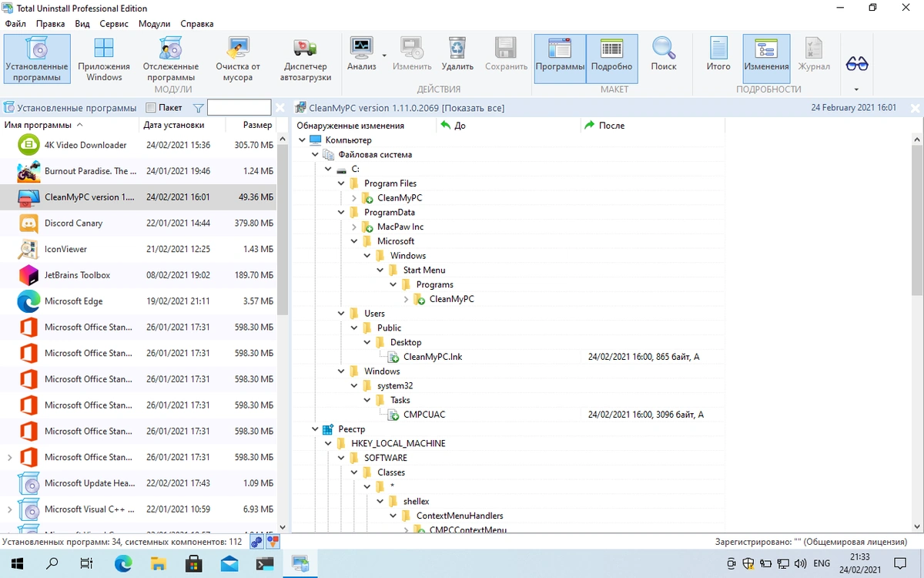Collapse the Файловая система node
This screenshot has width=924, height=578.
[x=315, y=155]
